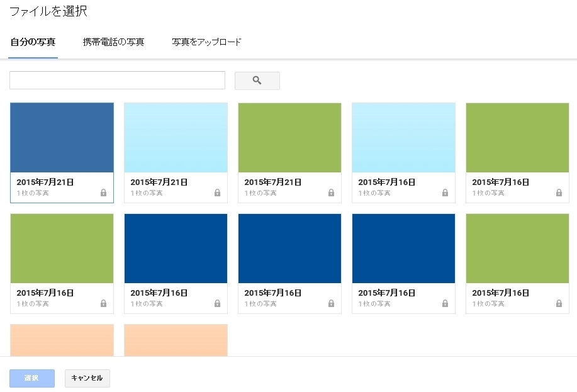
Task: Click 1枚の写真 label on green 7月21日 album
Action: click(x=260, y=193)
